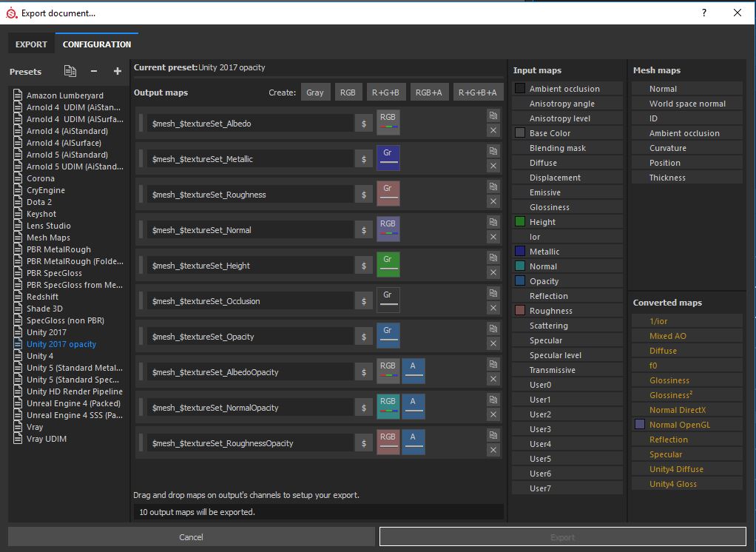The width and height of the screenshot is (756, 552).
Task: Create an R+G+B output map
Action: 385,92
